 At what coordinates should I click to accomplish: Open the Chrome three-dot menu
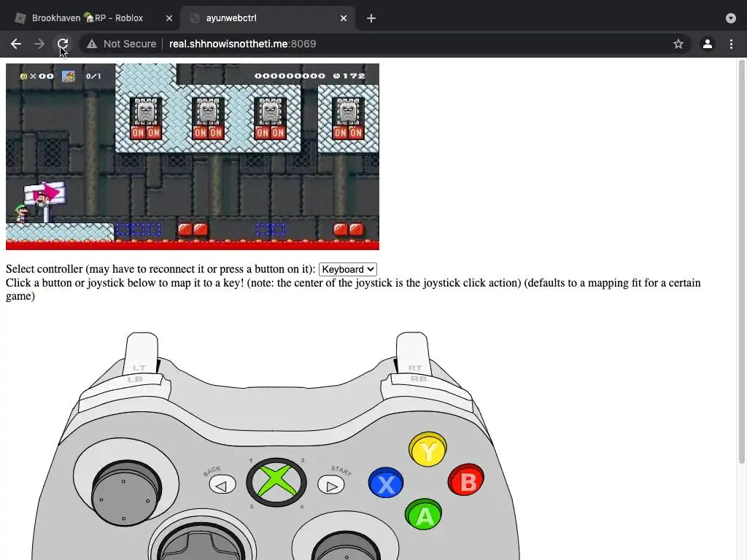tap(731, 44)
